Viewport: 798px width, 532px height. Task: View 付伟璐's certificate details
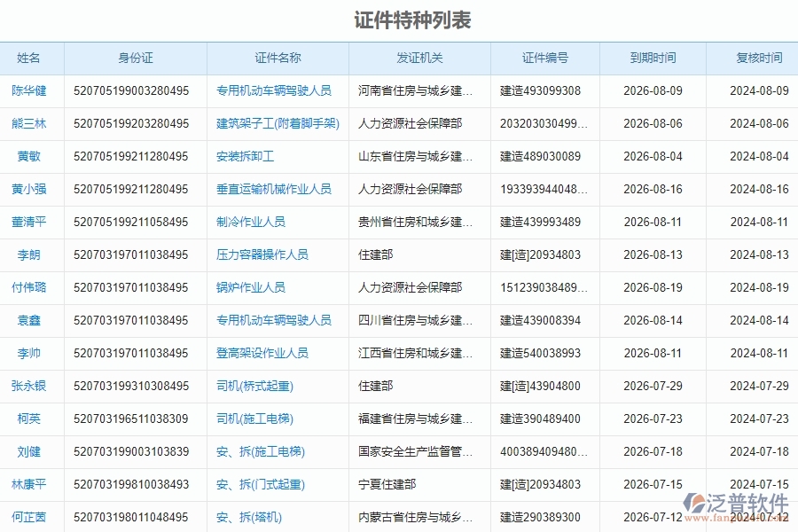coord(32,287)
